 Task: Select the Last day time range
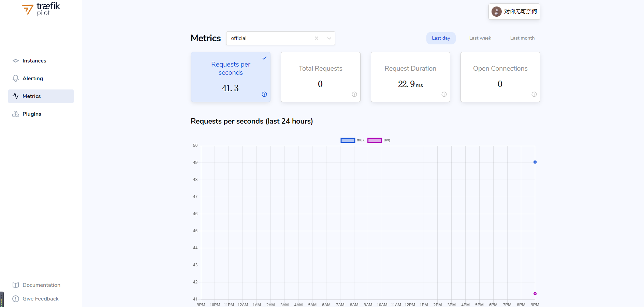[x=441, y=38]
